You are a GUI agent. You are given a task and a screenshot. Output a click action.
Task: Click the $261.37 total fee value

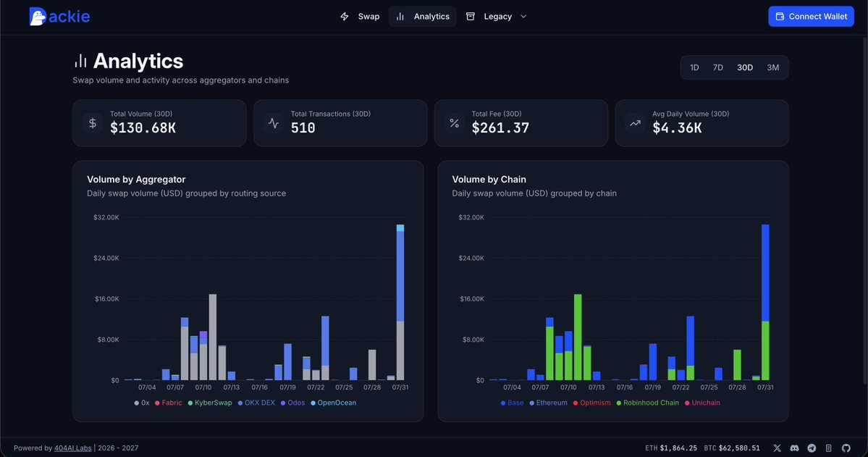pos(500,128)
